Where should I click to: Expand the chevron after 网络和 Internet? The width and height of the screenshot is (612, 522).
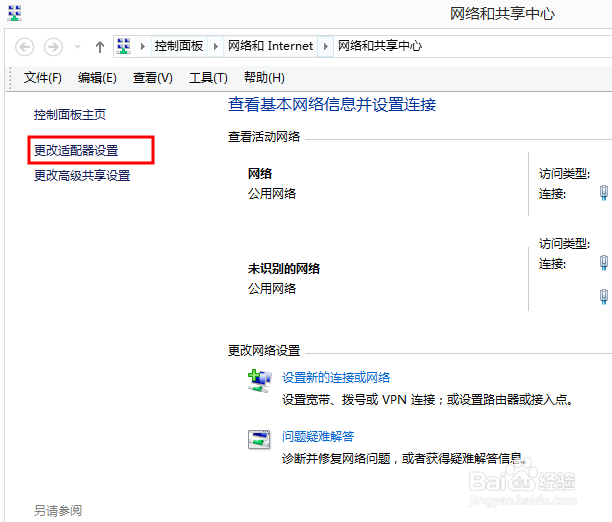tap(326, 46)
